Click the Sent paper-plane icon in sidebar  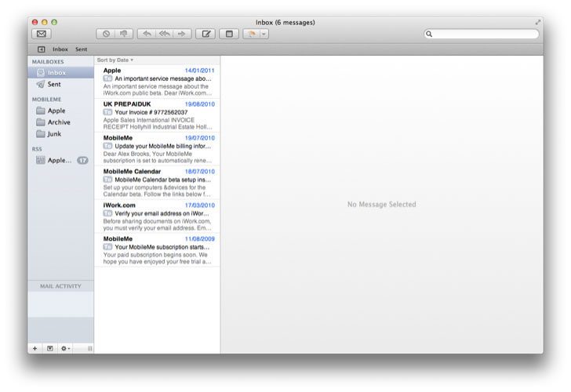pyautogui.click(x=41, y=84)
